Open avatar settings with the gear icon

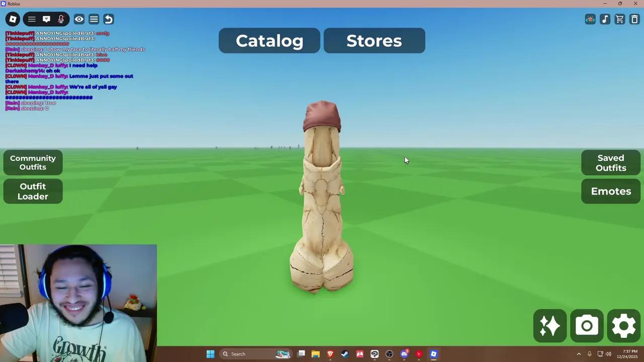click(x=624, y=325)
